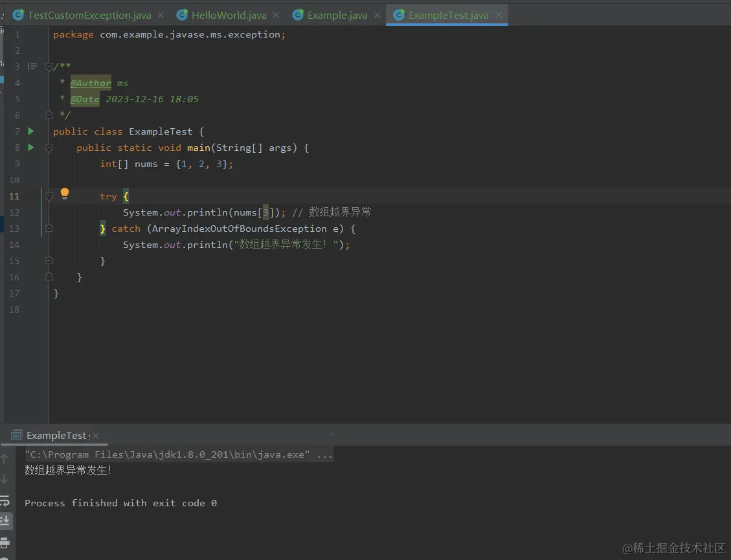The width and height of the screenshot is (731, 560).
Task: Switch to Example.java tab
Action: tap(337, 15)
